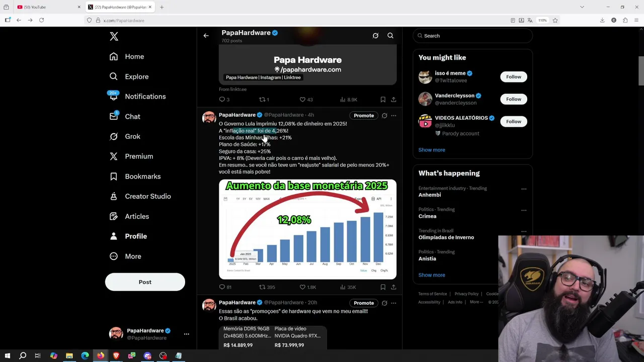
Task: Click Grok icon on promoções post
Action: coord(384,303)
